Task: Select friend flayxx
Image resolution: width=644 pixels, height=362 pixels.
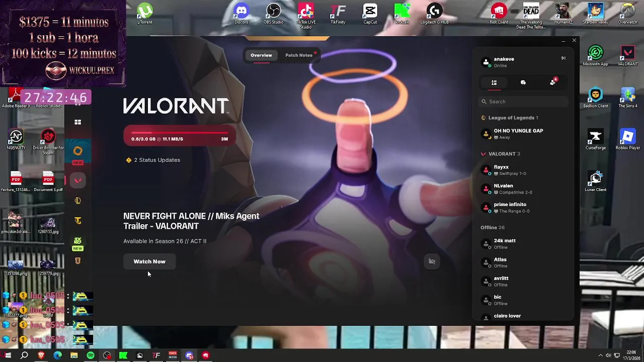Action: [x=523, y=170]
